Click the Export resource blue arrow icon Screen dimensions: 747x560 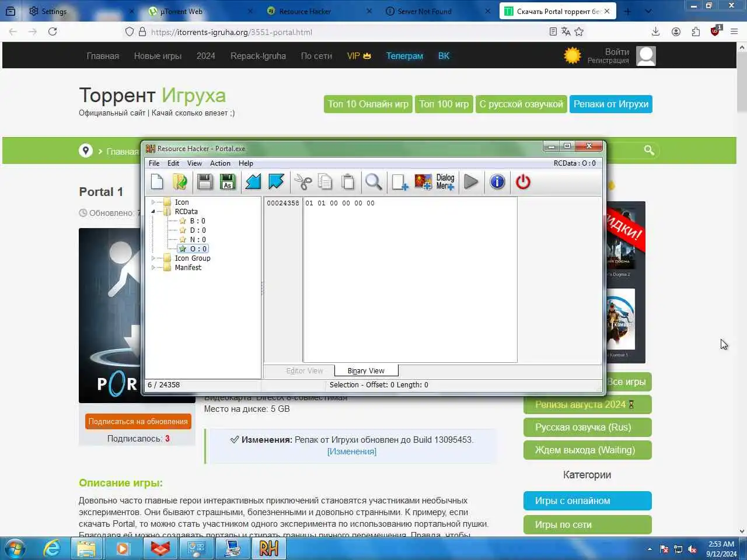pos(276,182)
